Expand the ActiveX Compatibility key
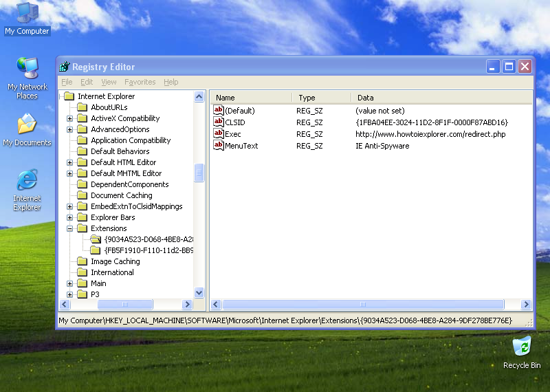This screenshot has height=392, width=550. [x=70, y=118]
